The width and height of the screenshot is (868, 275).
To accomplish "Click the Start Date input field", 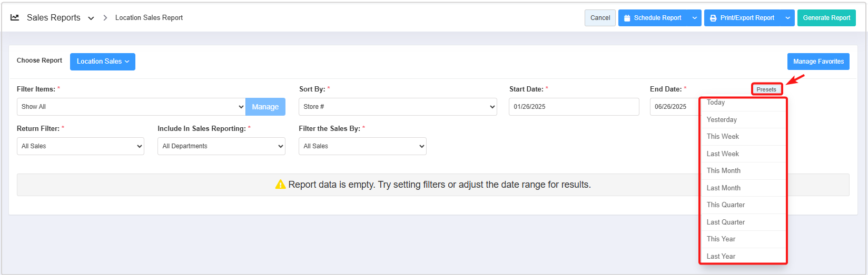I will (x=574, y=107).
